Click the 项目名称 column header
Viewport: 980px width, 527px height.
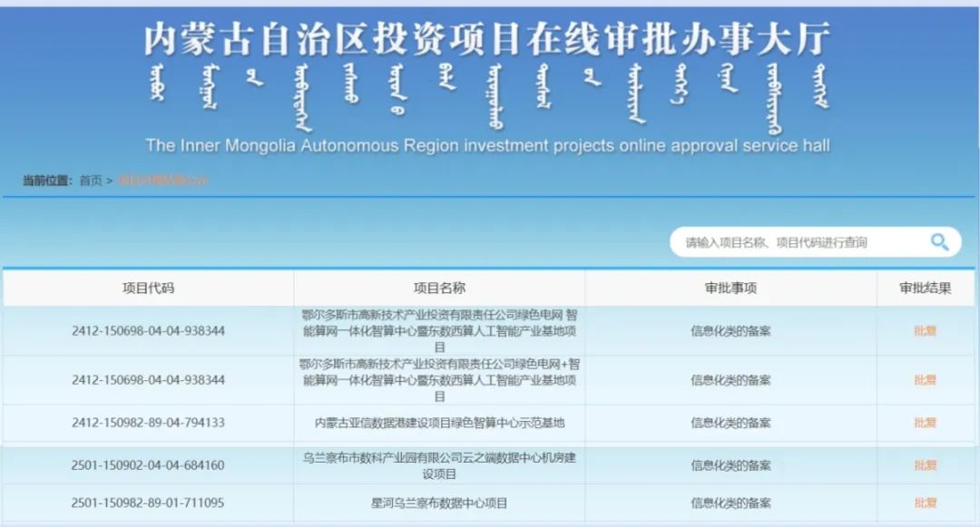(x=439, y=288)
